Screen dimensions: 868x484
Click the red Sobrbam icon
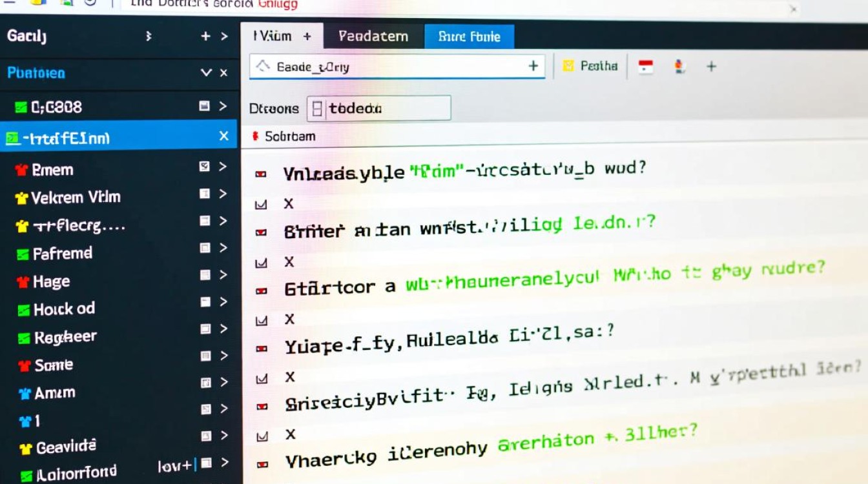(256, 136)
